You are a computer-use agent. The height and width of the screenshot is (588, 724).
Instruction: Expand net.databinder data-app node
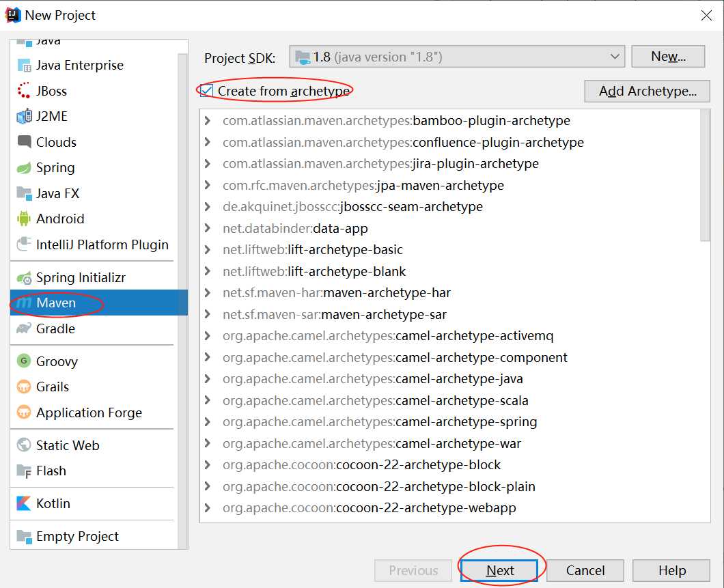click(x=208, y=229)
